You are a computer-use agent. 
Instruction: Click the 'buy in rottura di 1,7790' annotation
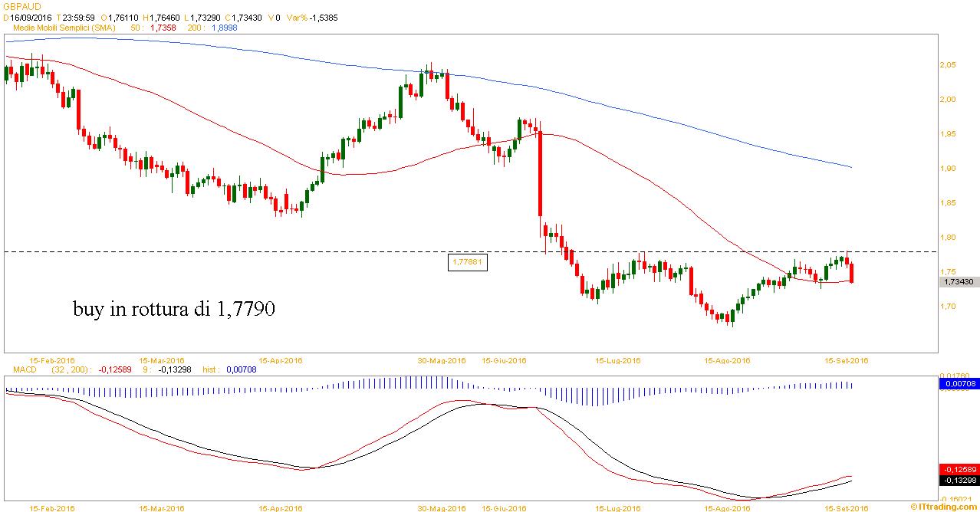174,310
